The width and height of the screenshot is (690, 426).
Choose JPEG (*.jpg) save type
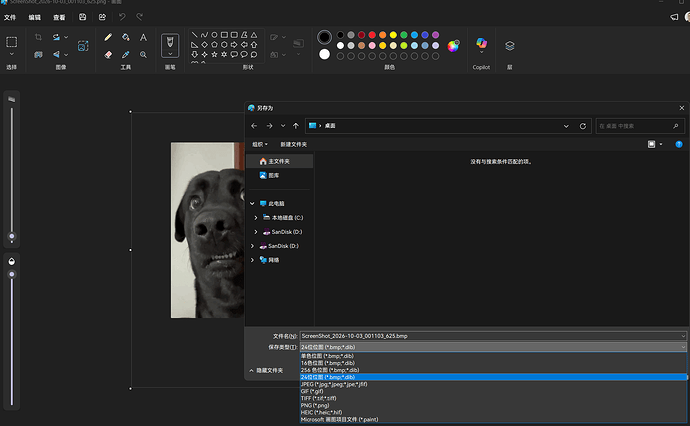pos(493,384)
